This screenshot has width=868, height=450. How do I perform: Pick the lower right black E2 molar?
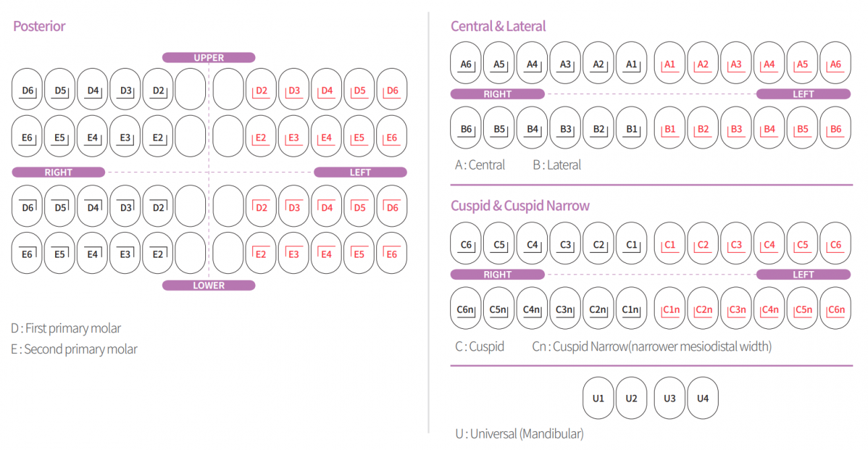click(158, 254)
